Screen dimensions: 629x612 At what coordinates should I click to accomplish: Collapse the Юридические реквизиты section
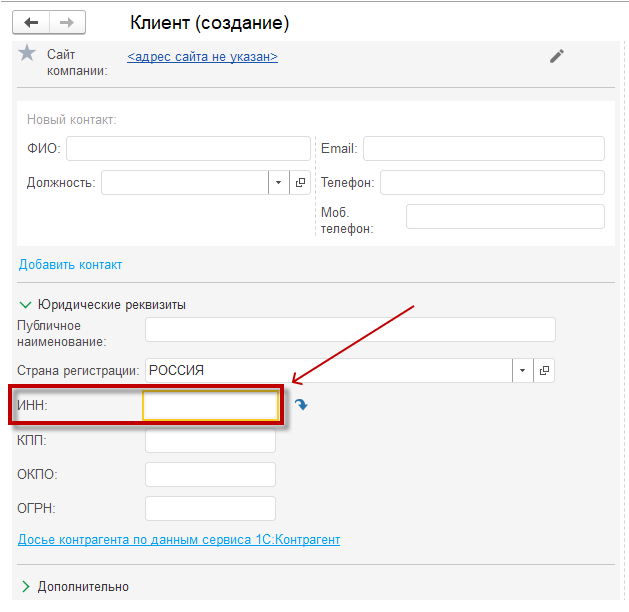point(25,304)
